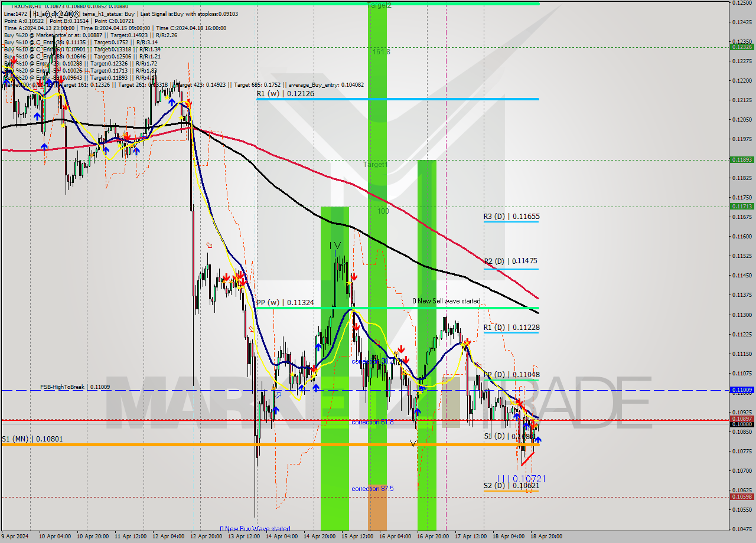
Task: Click the 'Target1' label on green band
Action: pos(376,164)
